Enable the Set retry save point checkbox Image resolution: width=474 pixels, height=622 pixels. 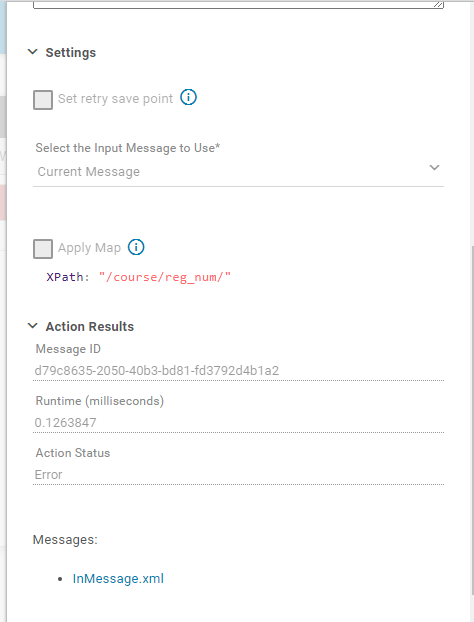pos(43,100)
